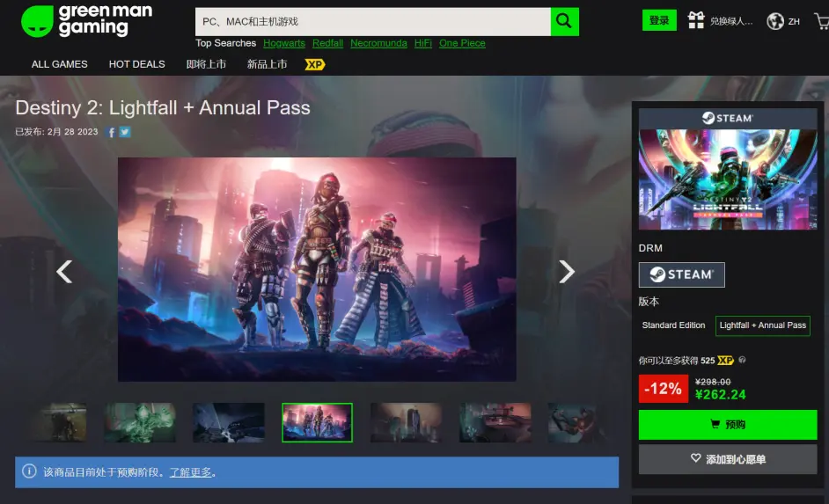Open the globe language selector ZH
The width and height of the screenshot is (829, 504).
[783, 21]
